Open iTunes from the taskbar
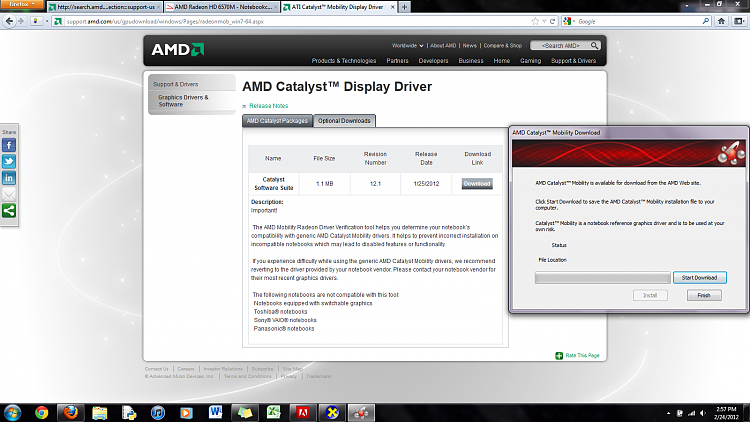Screen dimensions: 750x422 point(158,412)
